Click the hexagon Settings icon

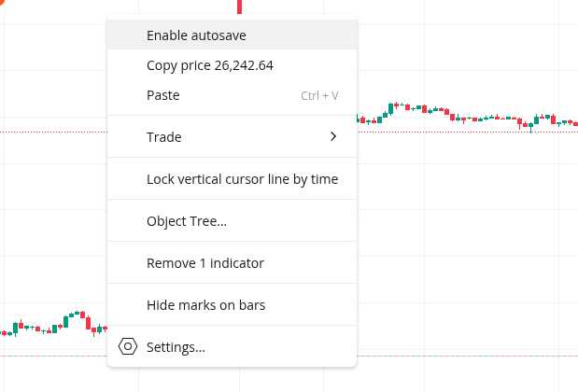tap(128, 347)
